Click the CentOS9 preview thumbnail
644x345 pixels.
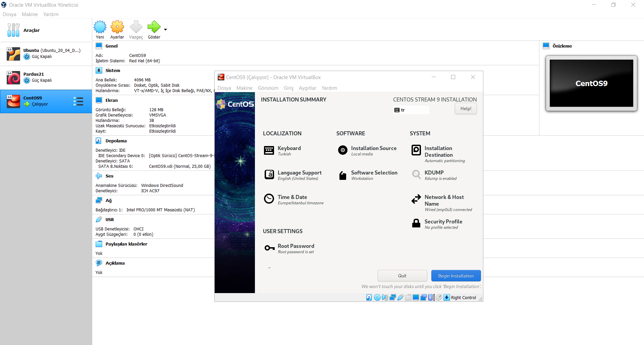[591, 83]
